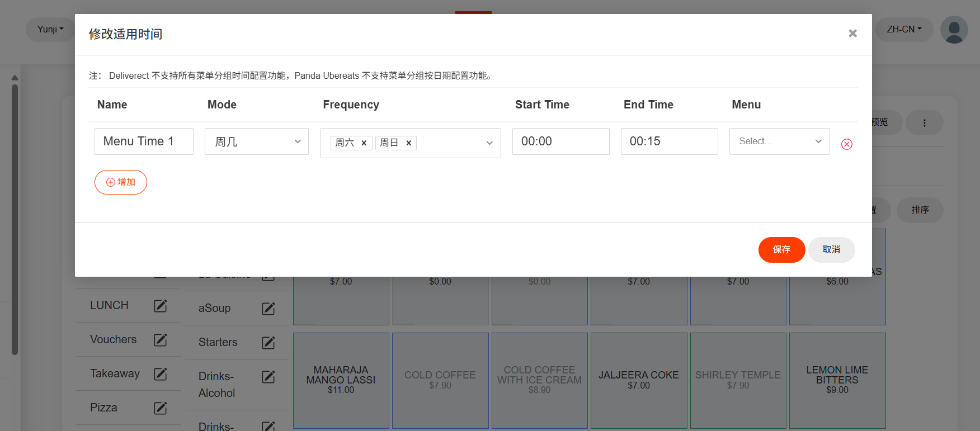Viewport: 980px width, 431px height.
Task: Open the user profile avatar
Action: pyautogui.click(x=954, y=30)
